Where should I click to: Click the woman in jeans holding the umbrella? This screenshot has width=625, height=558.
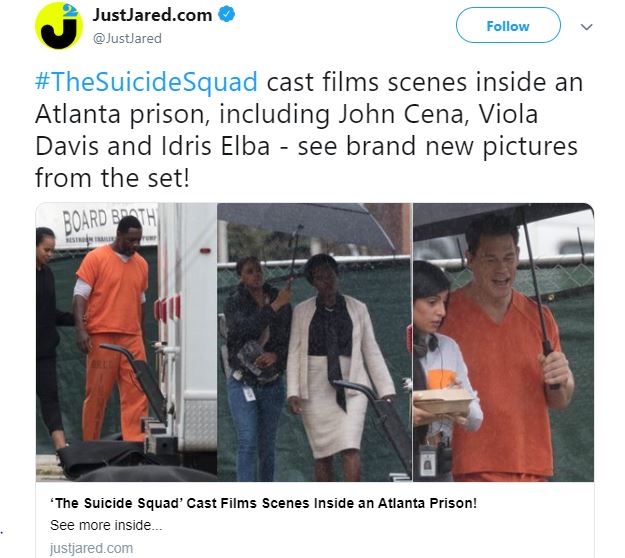(255, 367)
